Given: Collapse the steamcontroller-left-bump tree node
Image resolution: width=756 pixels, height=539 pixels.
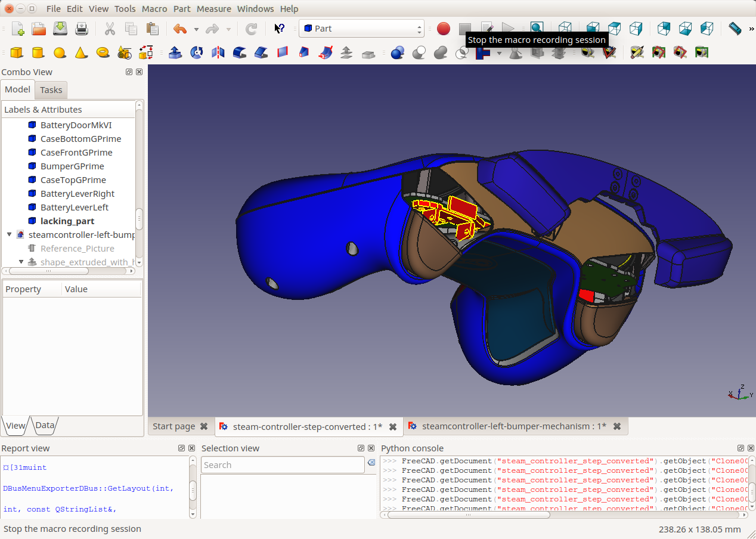Looking at the screenshot, I should 10,235.
